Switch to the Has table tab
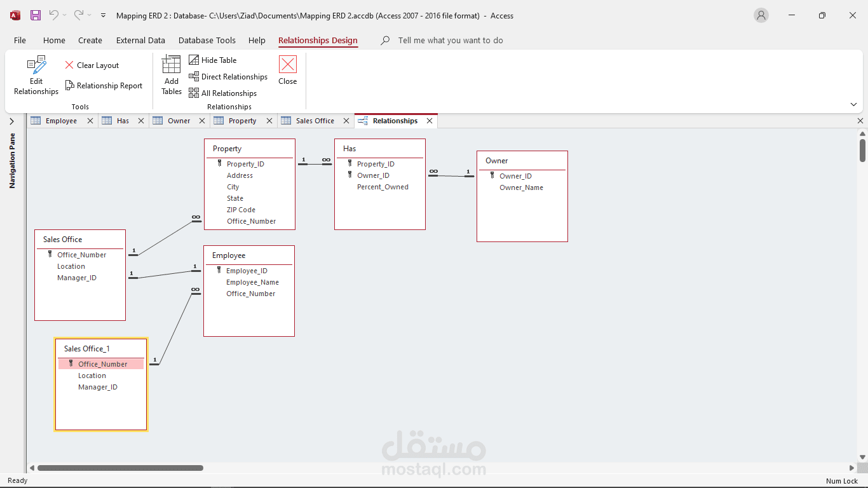 point(123,121)
